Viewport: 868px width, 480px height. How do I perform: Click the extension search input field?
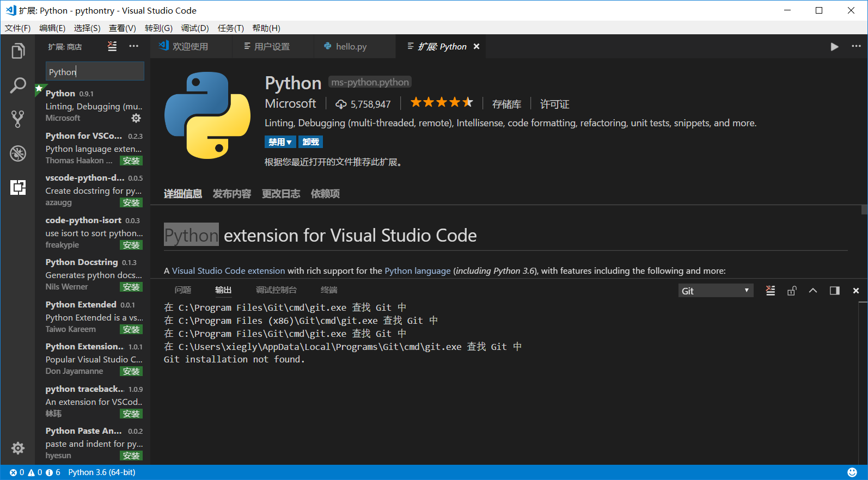pos(95,72)
